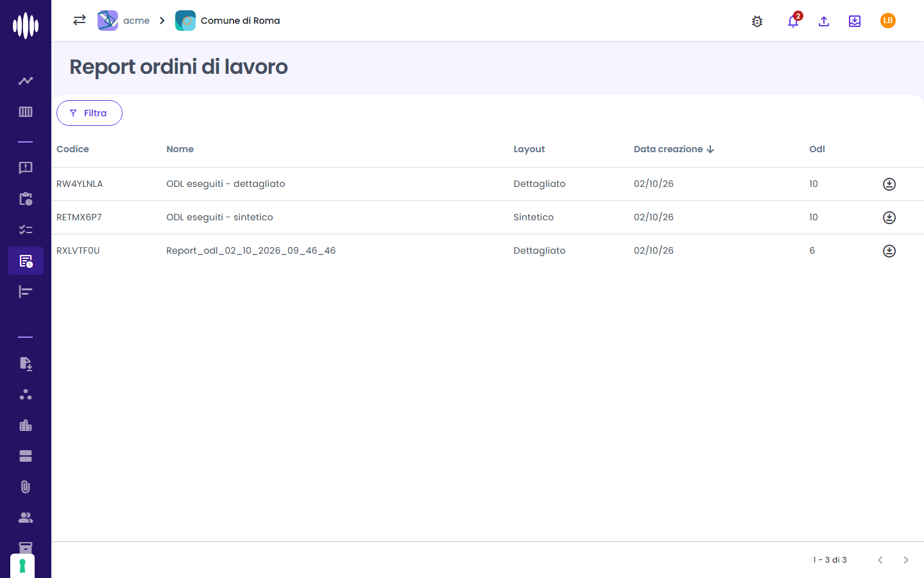This screenshot has width=924, height=578.
Task: Click the Sintetico layout cell
Action: pos(533,217)
